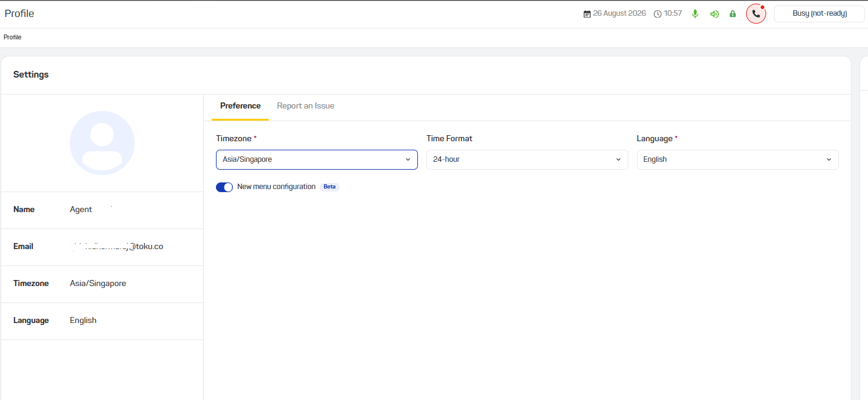Click the green padlock icon
Screen dimensions: 868x400
(733, 14)
